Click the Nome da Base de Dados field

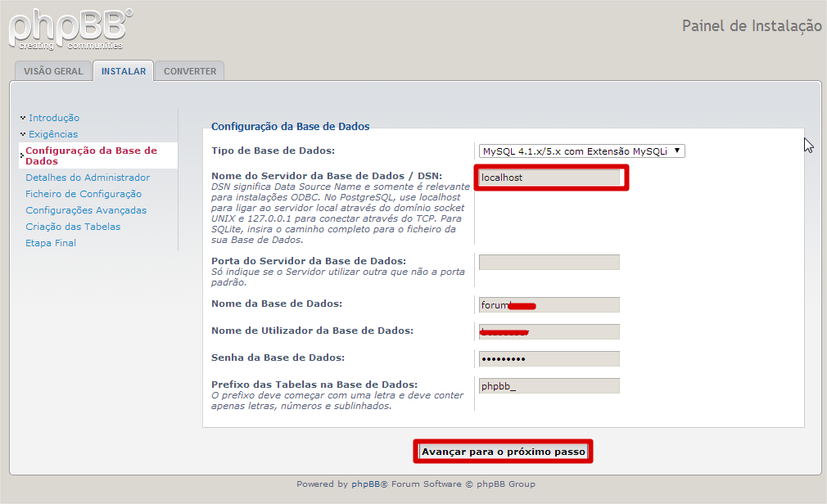point(549,305)
